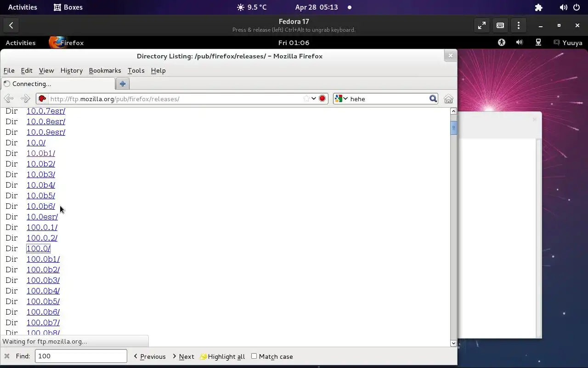Screen dimensions: 588x368
Task: Open 10.0.7esr/ directory link
Action: [45, 111]
